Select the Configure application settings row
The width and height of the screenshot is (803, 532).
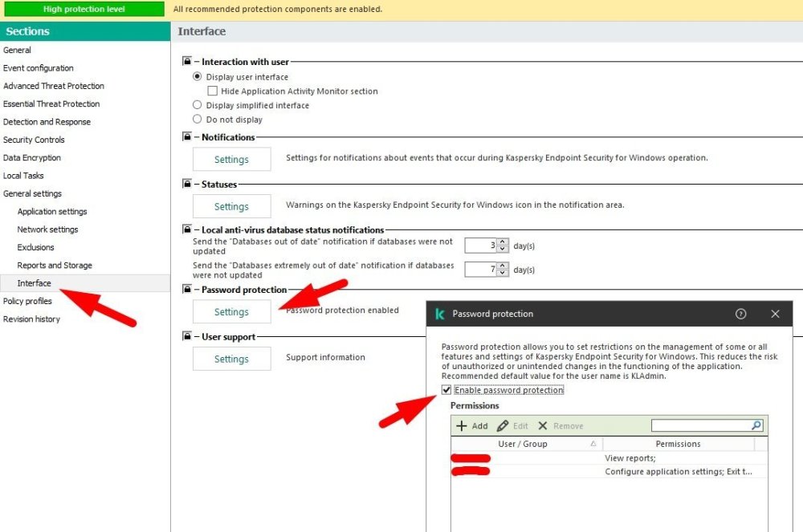[609, 471]
